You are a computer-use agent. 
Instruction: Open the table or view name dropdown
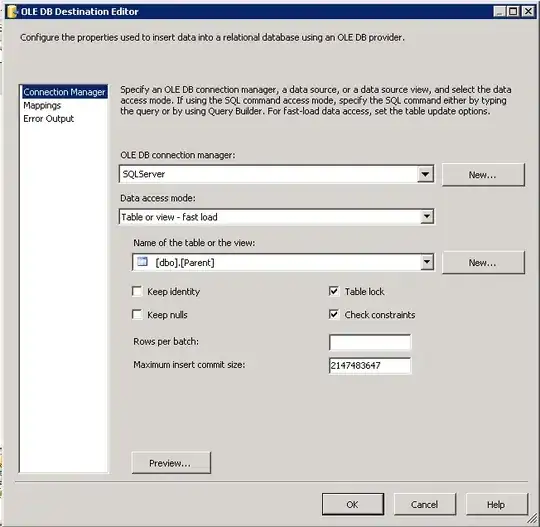tap(427, 262)
